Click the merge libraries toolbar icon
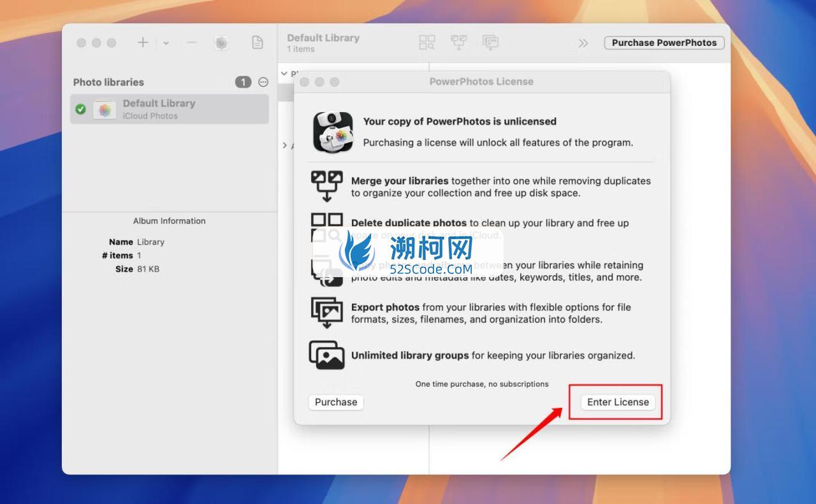This screenshot has height=504, width=816. click(458, 43)
